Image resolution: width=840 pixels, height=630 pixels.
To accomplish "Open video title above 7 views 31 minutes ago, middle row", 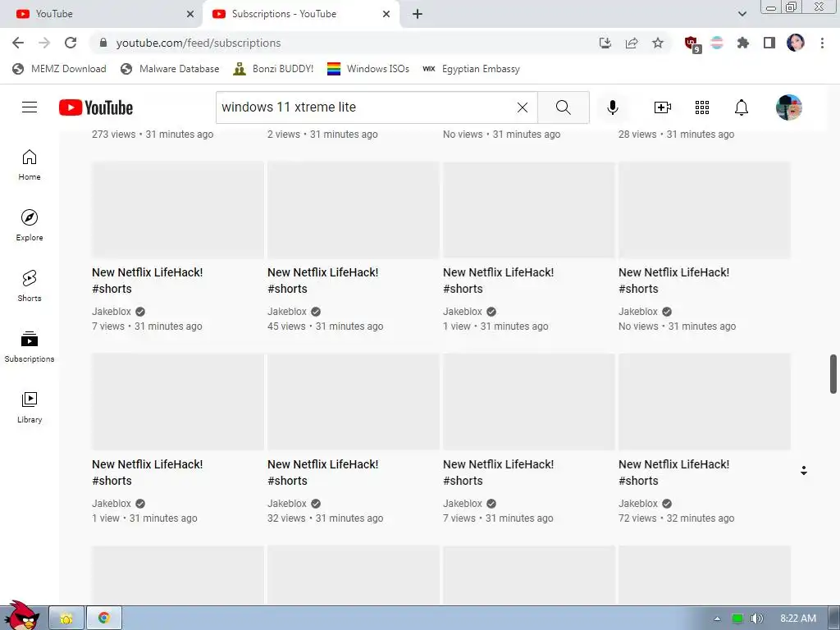I will tap(148, 281).
